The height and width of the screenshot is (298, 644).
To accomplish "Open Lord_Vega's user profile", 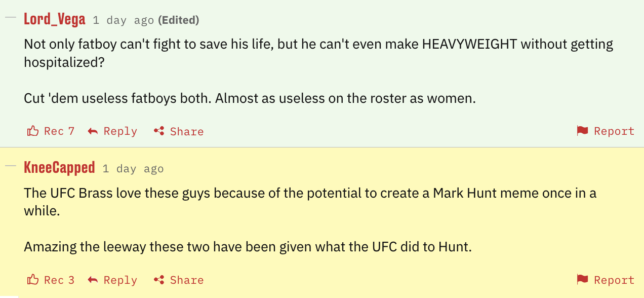I will point(55,20).
